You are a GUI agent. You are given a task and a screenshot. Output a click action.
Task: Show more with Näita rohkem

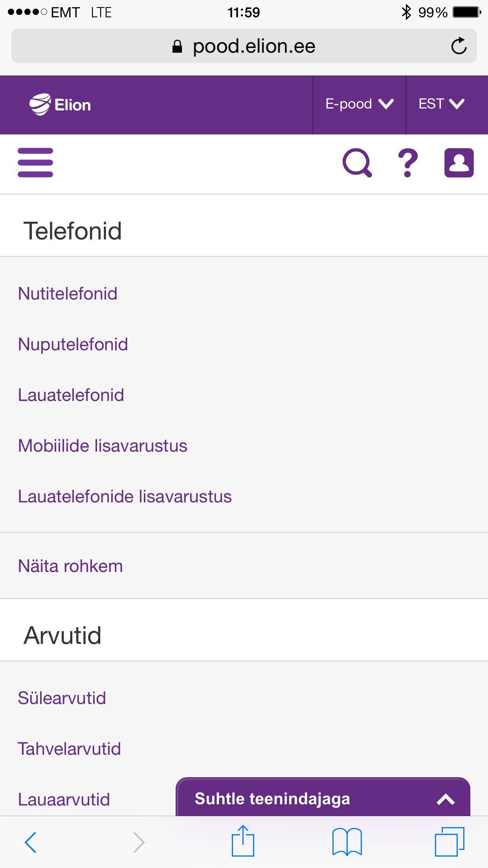tap(70, 566)
